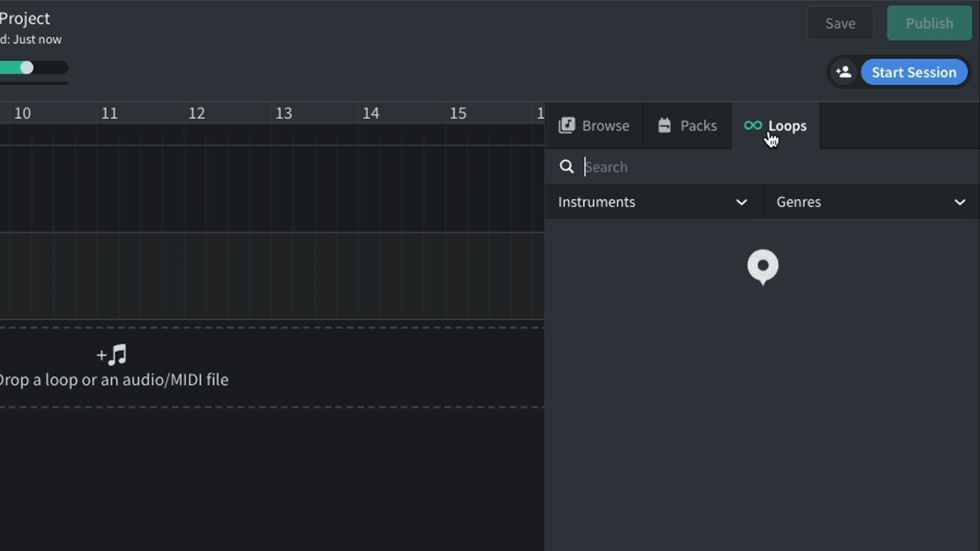
Task: Switch to the Packs tab
Action: [x=687, y=125]
